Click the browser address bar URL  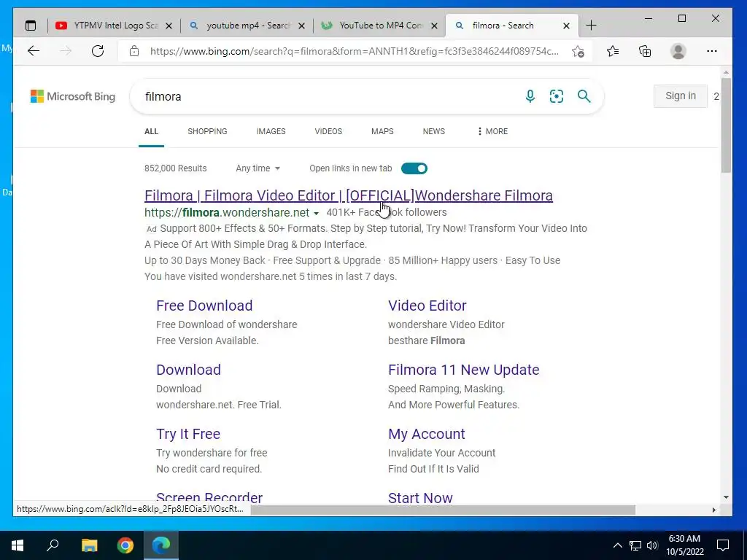tap(355, 51)
